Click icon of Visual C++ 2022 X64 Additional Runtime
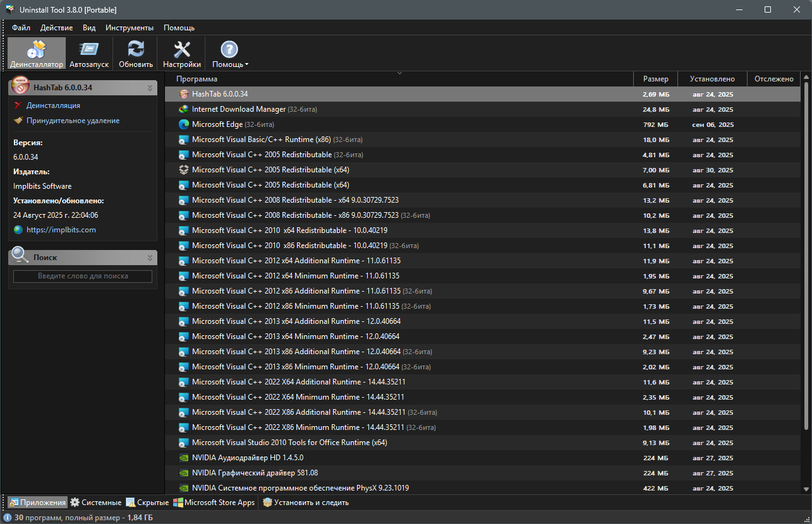The height and width of the screenshot is (524, 812). [x=184, y=382]
